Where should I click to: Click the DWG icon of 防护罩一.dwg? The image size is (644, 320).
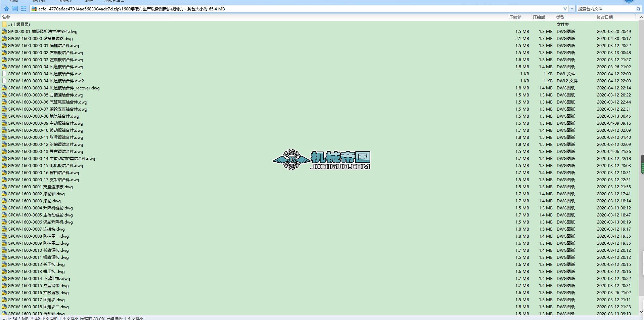[x=4, y=236]
